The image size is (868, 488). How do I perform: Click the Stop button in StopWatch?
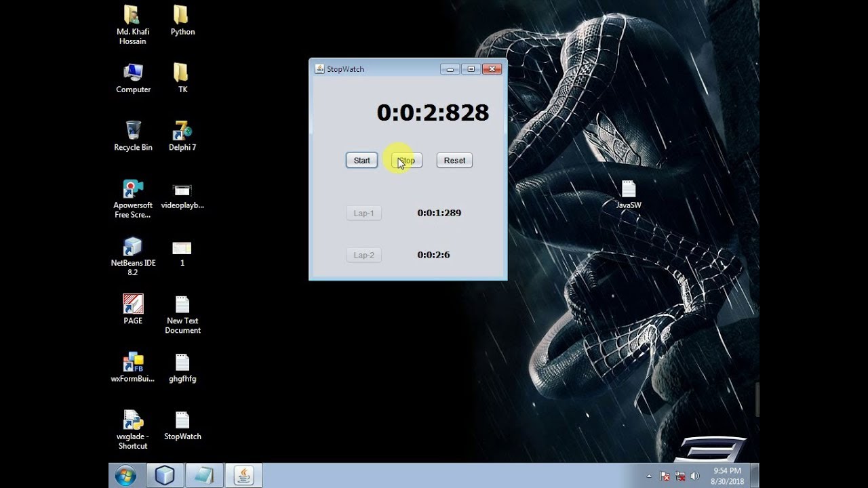click(406, 161)
